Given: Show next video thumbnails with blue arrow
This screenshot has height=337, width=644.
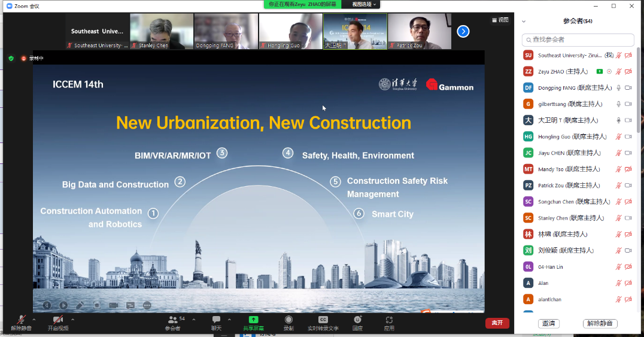Looking at the screenshot, I should tap(463, 31).
